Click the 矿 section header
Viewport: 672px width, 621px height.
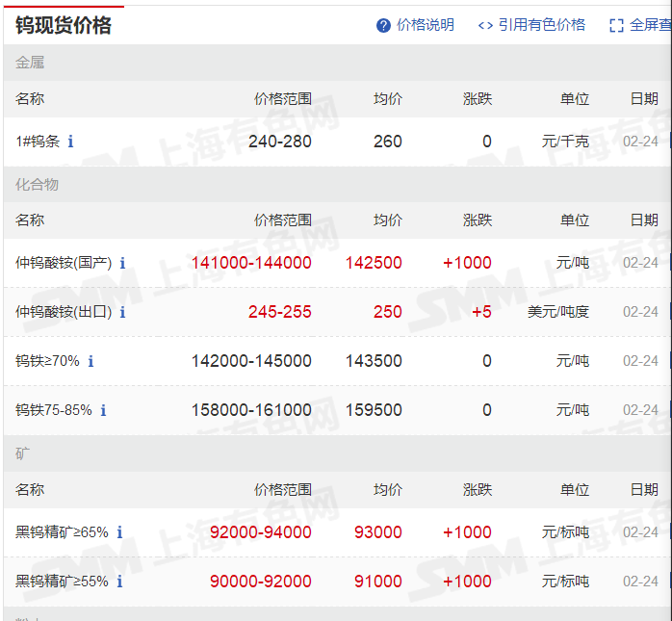coord(23,453)
